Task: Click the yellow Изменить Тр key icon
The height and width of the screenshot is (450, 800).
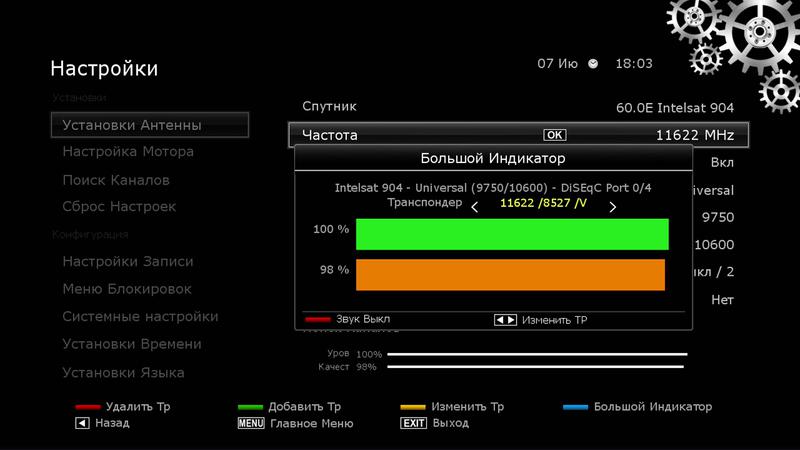Action: point(413,407)
